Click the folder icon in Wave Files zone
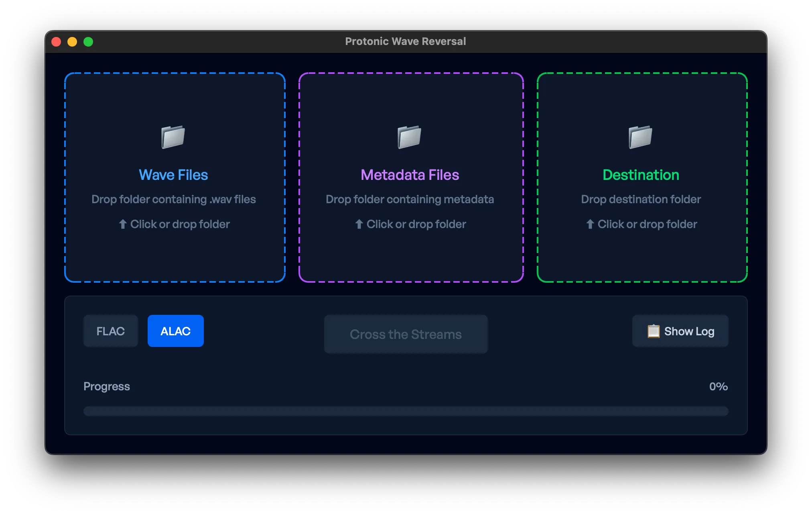The image size is (812, 514). [x=173, y=137]
